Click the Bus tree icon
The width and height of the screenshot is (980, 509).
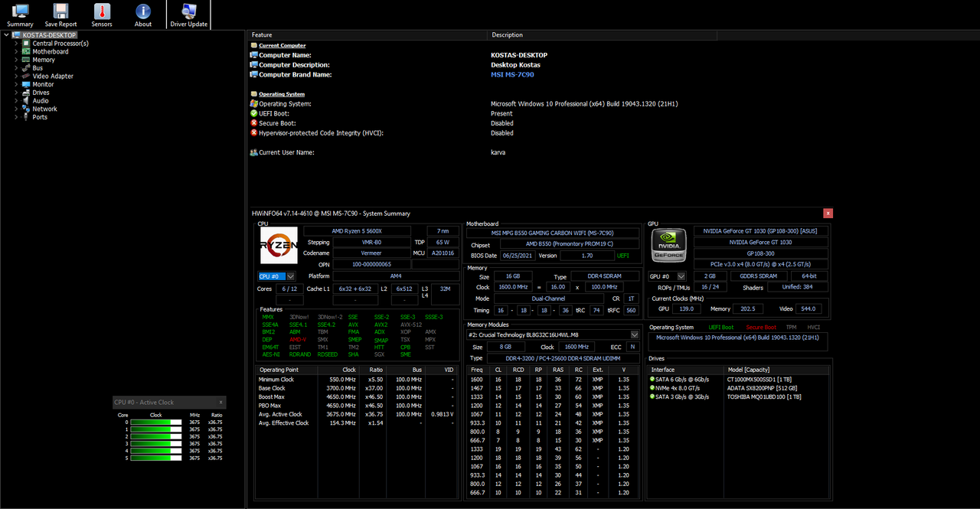(x=27, y=68)
